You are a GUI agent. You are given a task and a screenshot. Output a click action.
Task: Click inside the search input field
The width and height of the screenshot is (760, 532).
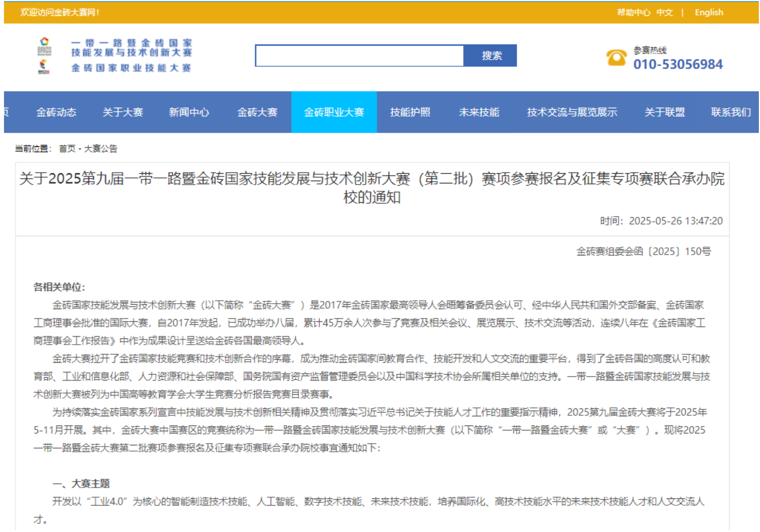(359, 56)
